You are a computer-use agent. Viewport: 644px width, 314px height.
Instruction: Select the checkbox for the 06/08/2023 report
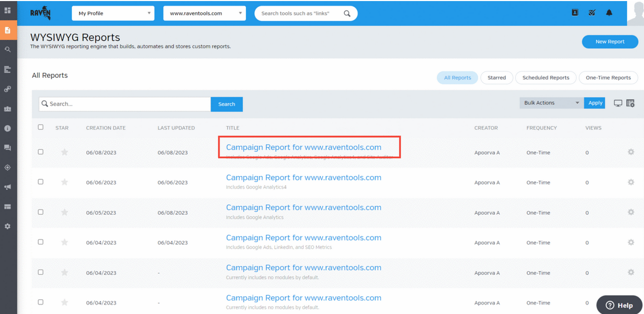pyautogui.click(x=41, y=152)
